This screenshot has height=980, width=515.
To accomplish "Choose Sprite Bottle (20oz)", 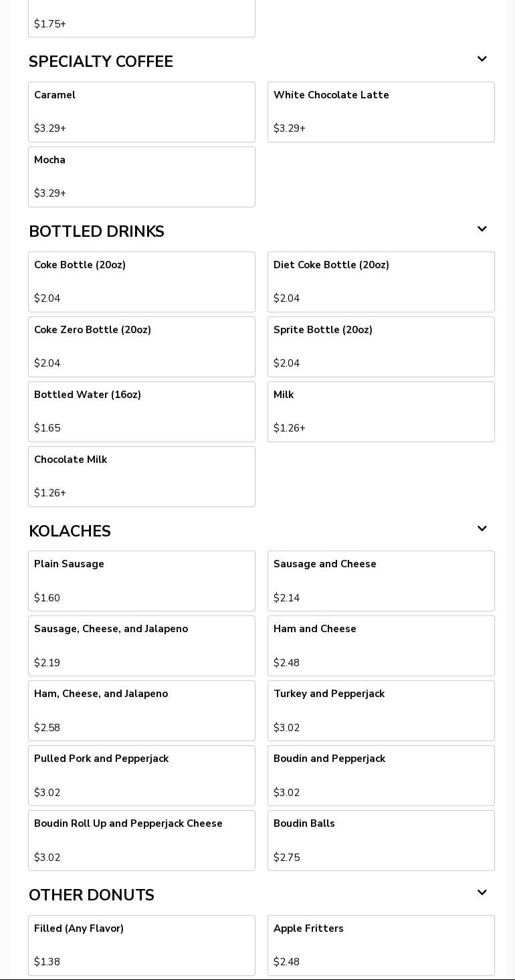I will (381, 347).
